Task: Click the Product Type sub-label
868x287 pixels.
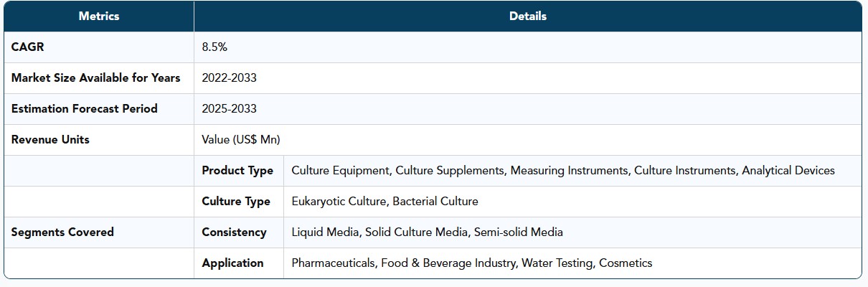Action: [x=237, y=170]
